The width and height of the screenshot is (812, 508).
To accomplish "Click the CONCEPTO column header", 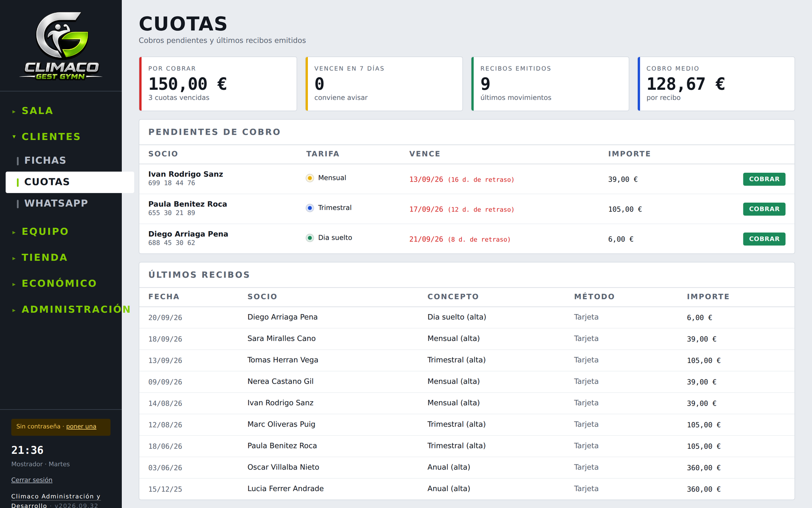I will (x=453, y=297).
